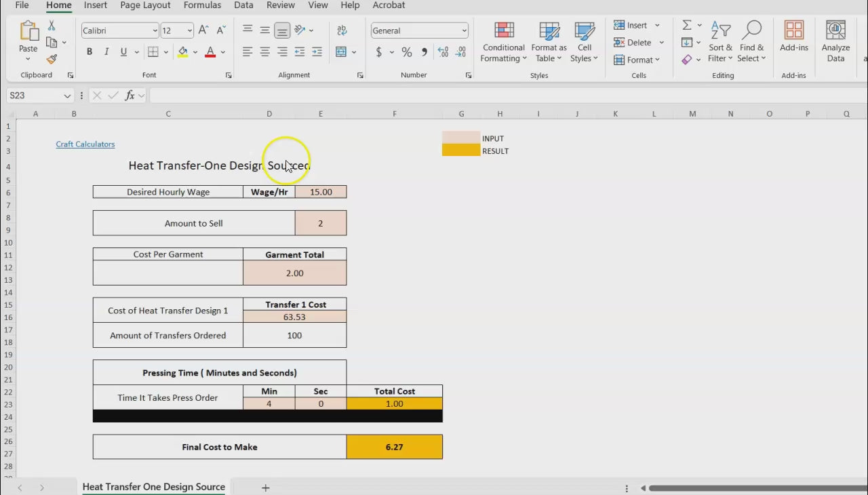Open the font name dropdown Calibri

pyautogui.click(x=155, y=31)
